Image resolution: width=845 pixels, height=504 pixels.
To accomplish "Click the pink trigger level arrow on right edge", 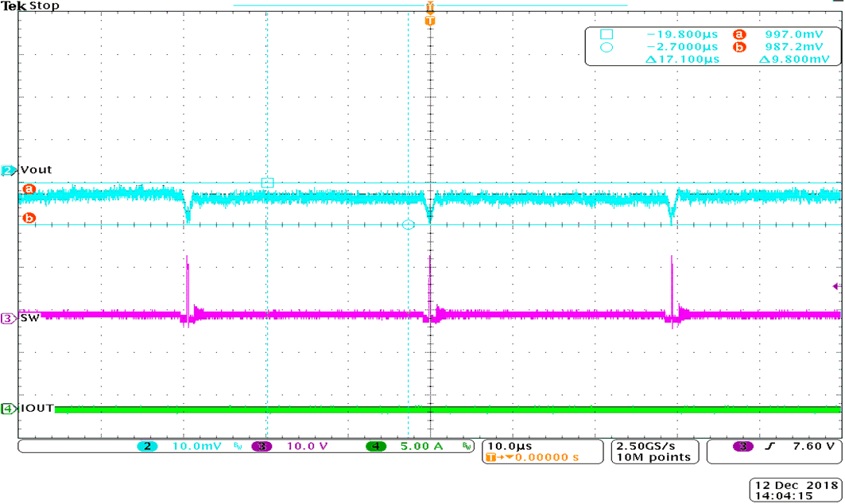I will [x=837, y=285].
